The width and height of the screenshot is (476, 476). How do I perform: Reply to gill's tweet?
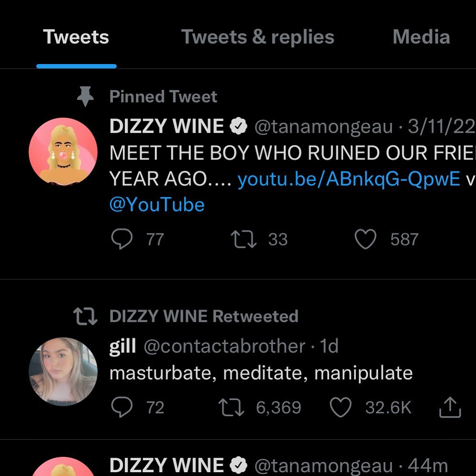pyautogui.click(x=122, y=407)
